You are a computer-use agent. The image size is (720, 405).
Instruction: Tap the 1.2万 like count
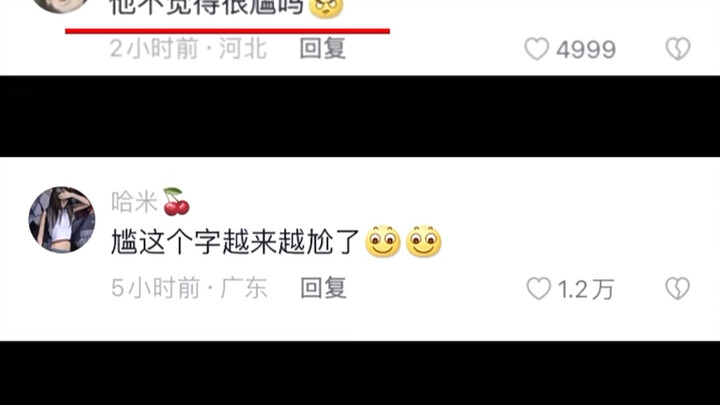click(x=586, y=290)
